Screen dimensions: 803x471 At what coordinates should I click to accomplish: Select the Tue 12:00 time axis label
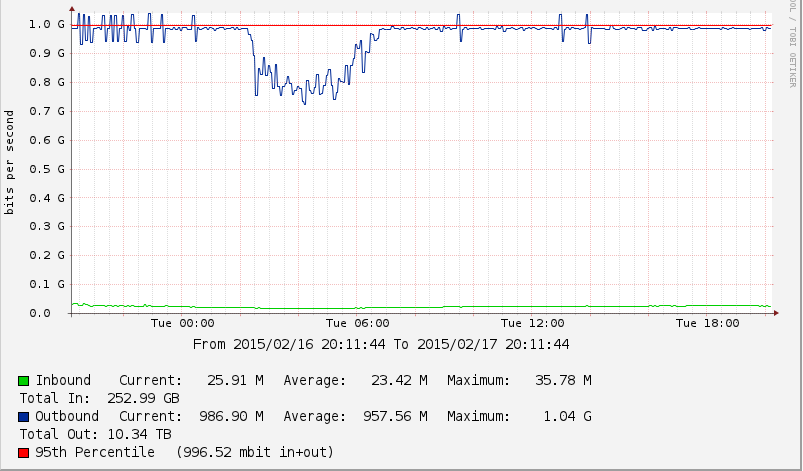[x=532, y=324]
